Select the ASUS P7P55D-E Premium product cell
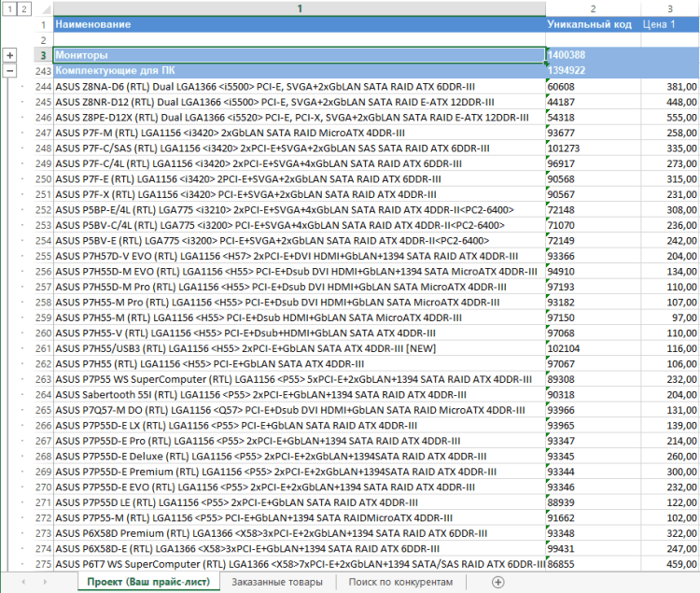Screen dimensions: 700x593 [300, 472]
